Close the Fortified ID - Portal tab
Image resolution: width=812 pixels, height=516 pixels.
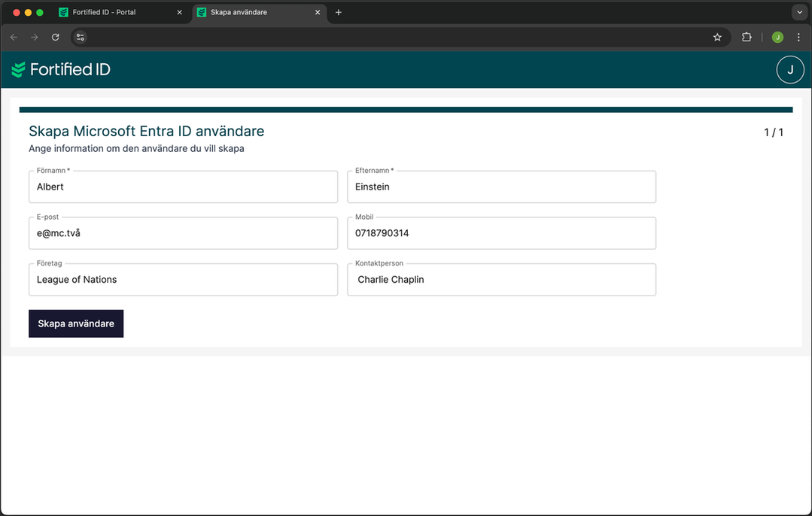pos(180,13)
